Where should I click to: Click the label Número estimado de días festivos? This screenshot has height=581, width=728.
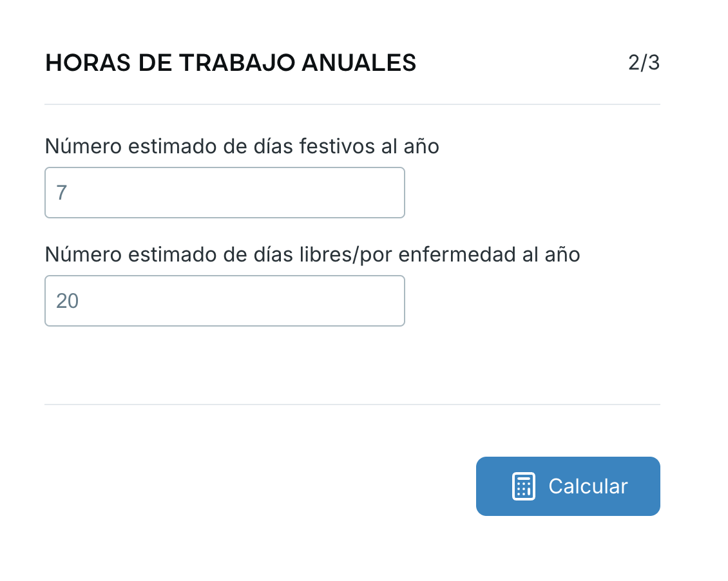pyautogui.click(x=242, y=146)
